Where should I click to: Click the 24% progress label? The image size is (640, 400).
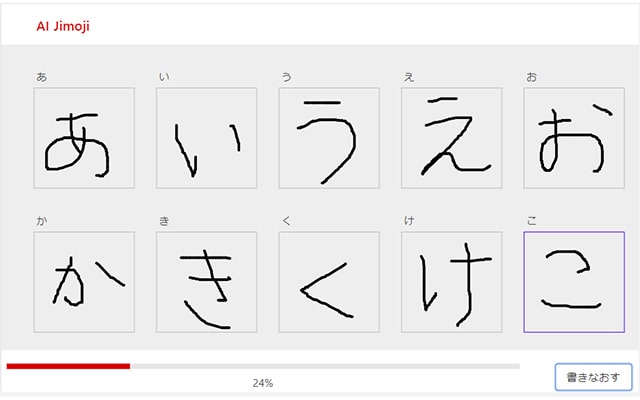point(263,383)
